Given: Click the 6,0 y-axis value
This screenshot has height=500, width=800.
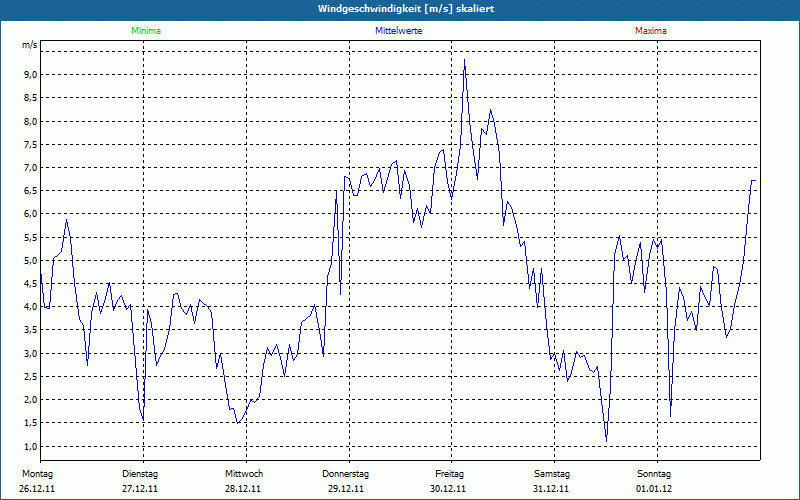Looking at the screenshot, I should [31, 213].
